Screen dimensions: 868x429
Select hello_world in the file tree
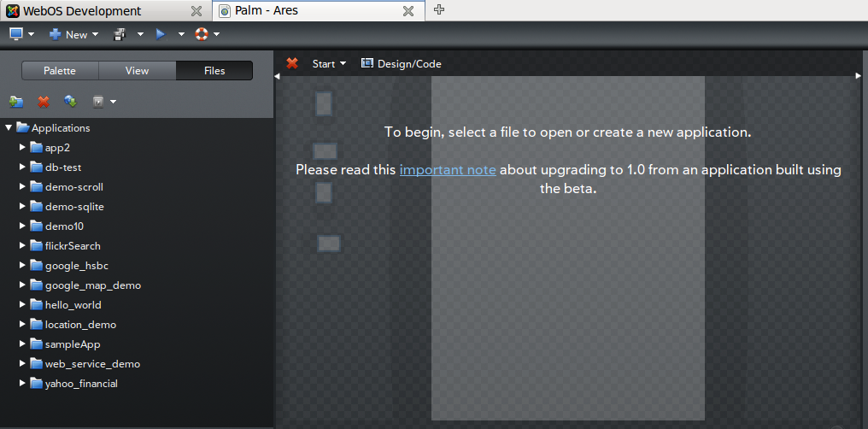73,305
